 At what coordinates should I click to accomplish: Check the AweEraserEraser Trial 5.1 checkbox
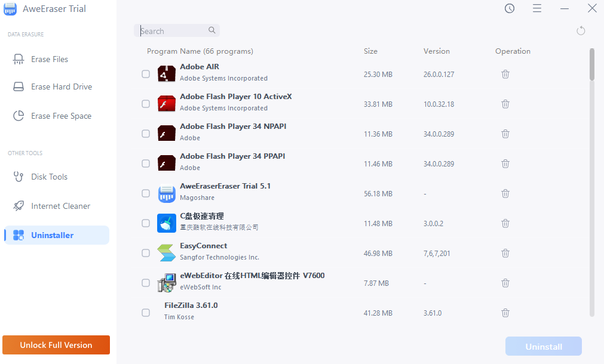(x=146, y=193)
